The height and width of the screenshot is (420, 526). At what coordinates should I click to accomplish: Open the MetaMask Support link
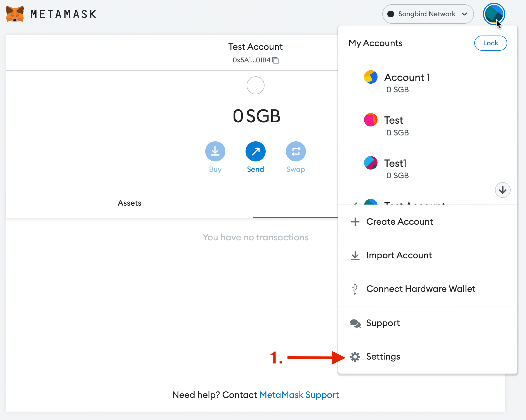pos(299,395)
